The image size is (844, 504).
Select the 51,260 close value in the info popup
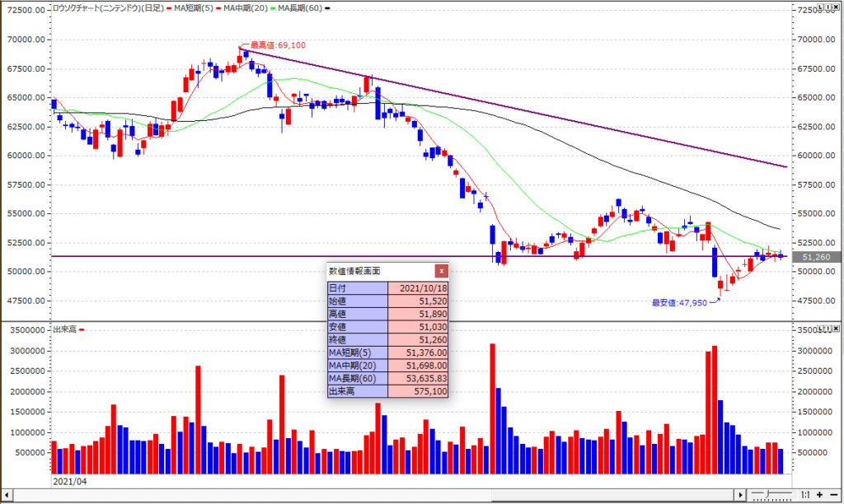pos(418,340)
